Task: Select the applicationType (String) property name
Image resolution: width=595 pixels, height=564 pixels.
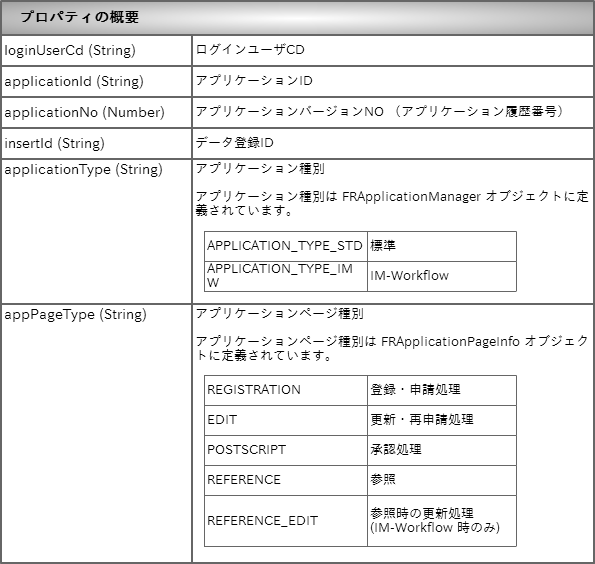Action: pos(83,170)
